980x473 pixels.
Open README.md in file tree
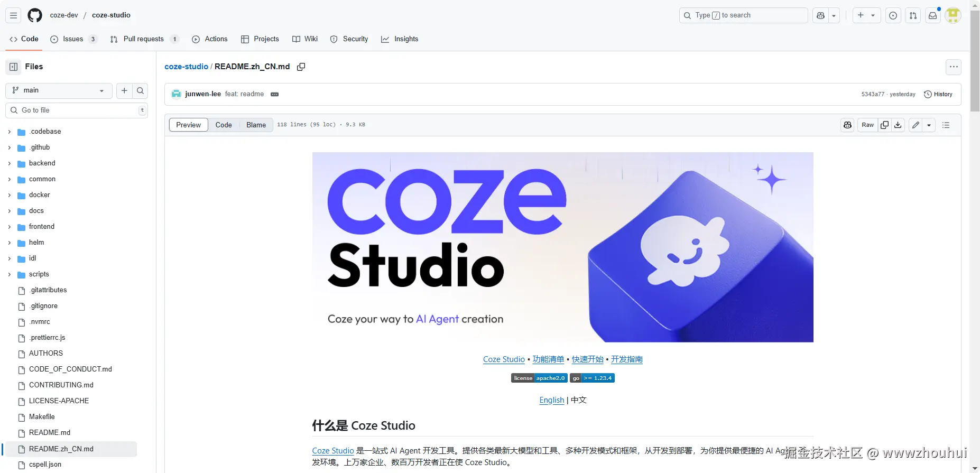[x=50, y=433]
